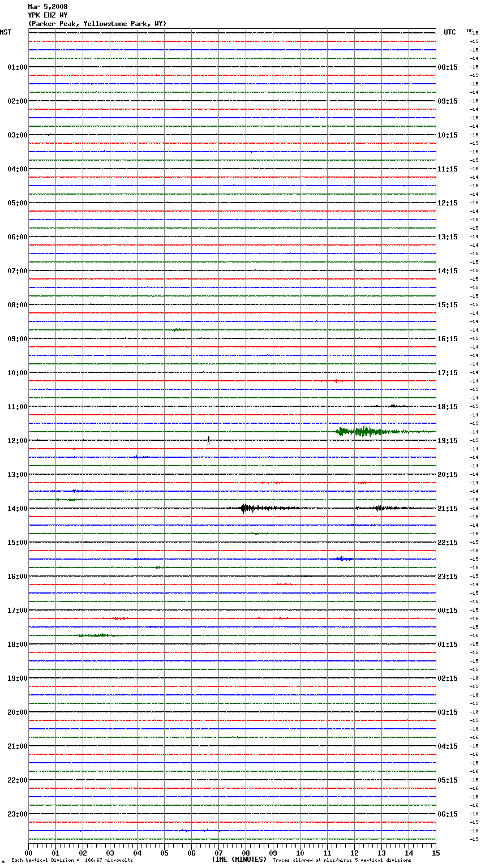
Task: Click '(Parker Peak, Yellowstone Park, WY)' title
Action: [x=97, y=24]
